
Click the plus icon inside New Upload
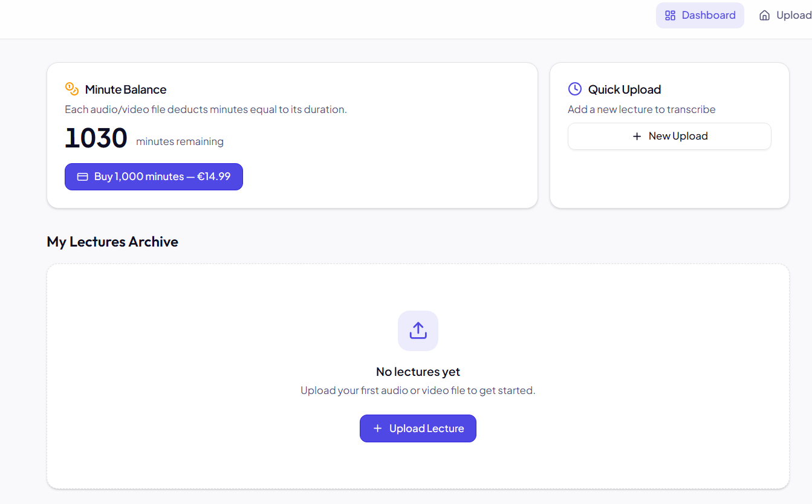[637, 136]
